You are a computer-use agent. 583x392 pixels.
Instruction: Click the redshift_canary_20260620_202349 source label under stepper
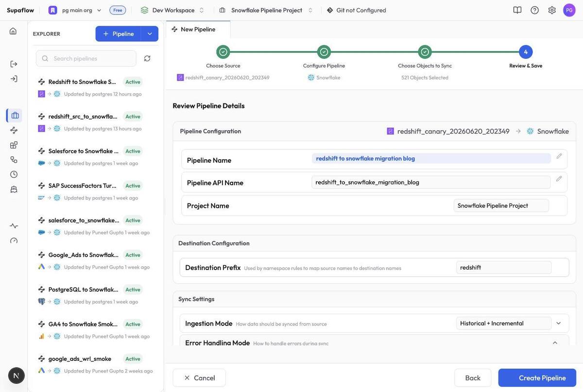click(x=227, y=78)
